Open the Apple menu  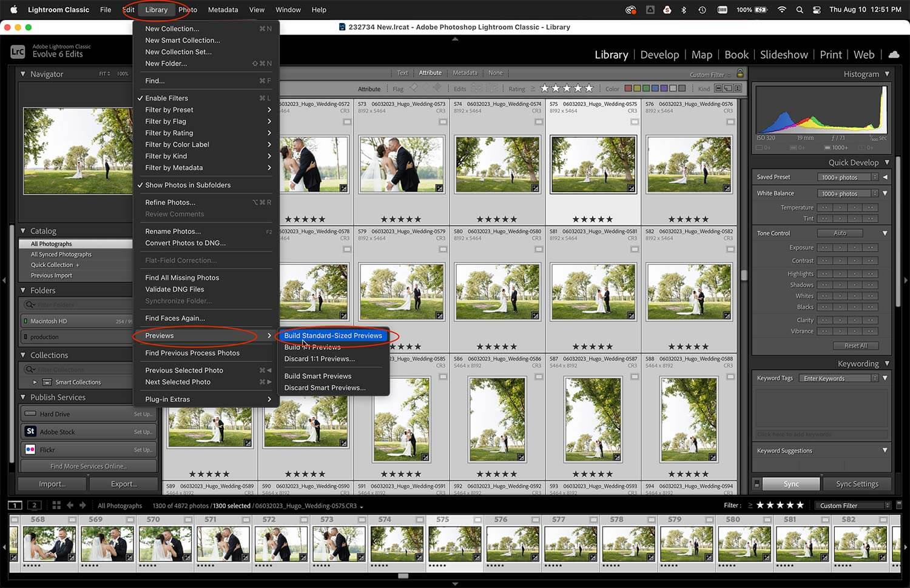pyautogui.click(x=14, y=10)
